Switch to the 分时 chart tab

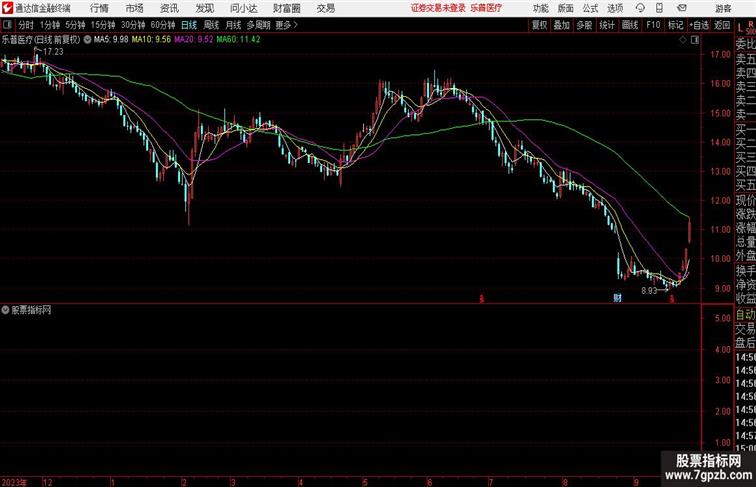point(26,25)
